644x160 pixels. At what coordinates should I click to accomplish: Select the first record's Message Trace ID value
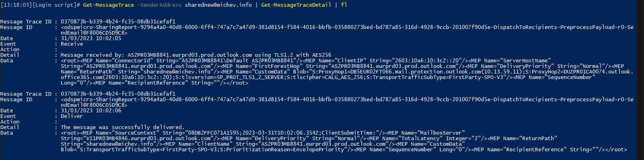pyautogui.click(x=118, y=22)
